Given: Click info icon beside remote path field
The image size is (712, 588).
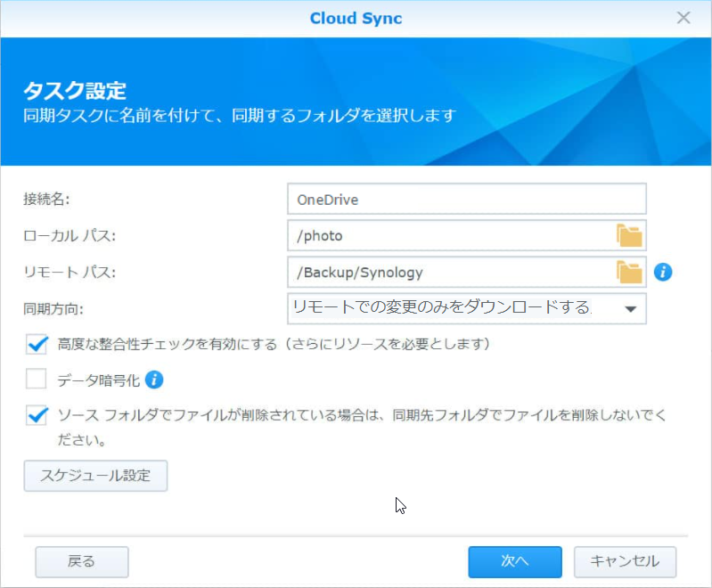Looking at the screenshot, I should pyautogui.click(x=662, y=273).
